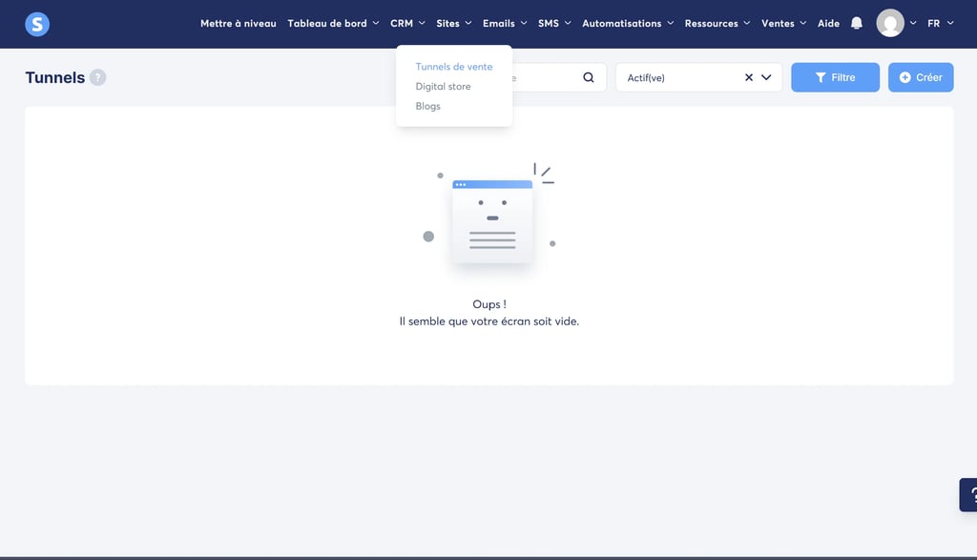Click the Systeme.io S logo
The height and width of the screenshot is (560, 977).
[x=37, y=24]
